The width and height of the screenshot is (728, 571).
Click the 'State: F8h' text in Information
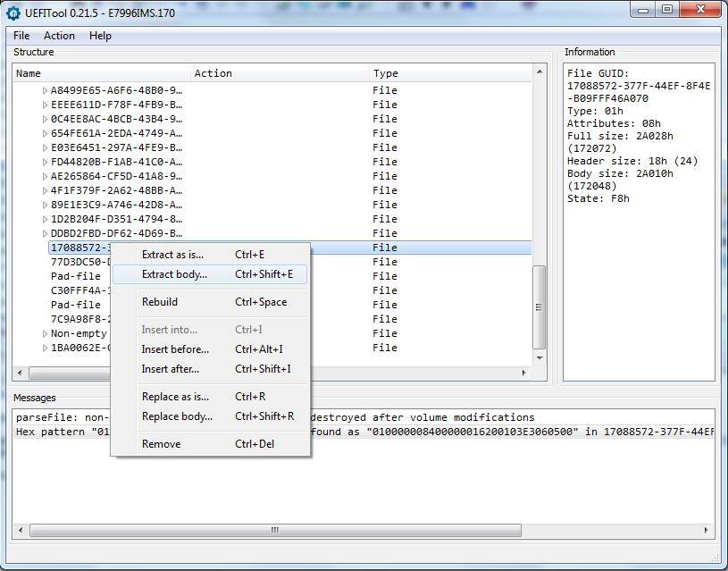click(x=598, y=199)
